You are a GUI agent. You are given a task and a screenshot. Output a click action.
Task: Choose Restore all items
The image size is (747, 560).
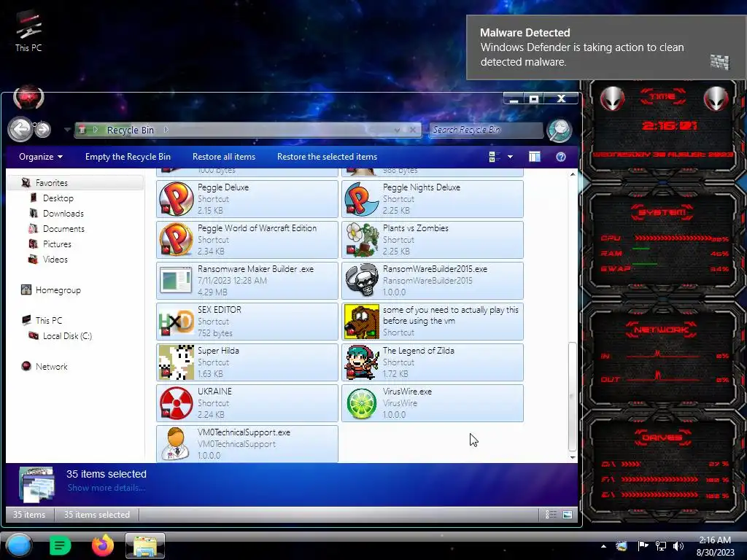[x=224, y=157]
